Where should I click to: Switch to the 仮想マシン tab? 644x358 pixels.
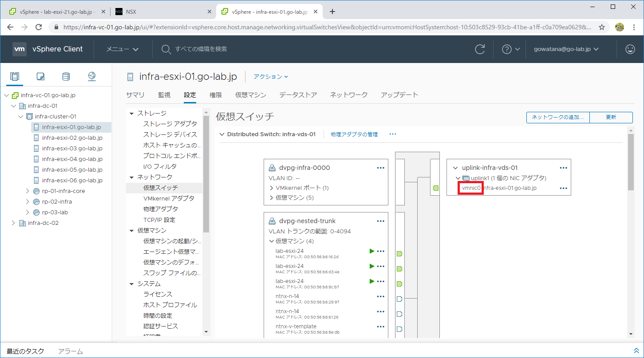(251, 94)
